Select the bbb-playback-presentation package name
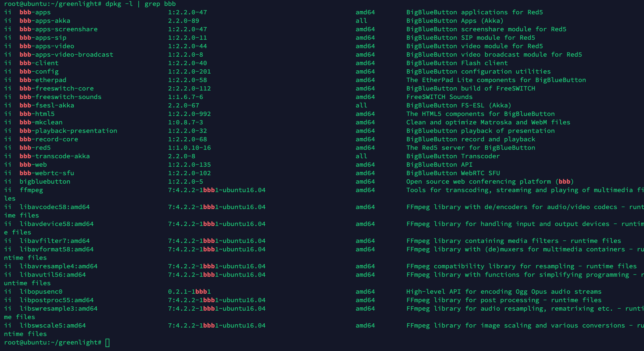Image resolution: width=644 pixels, height=351 pixels. (x=68, y=131)
